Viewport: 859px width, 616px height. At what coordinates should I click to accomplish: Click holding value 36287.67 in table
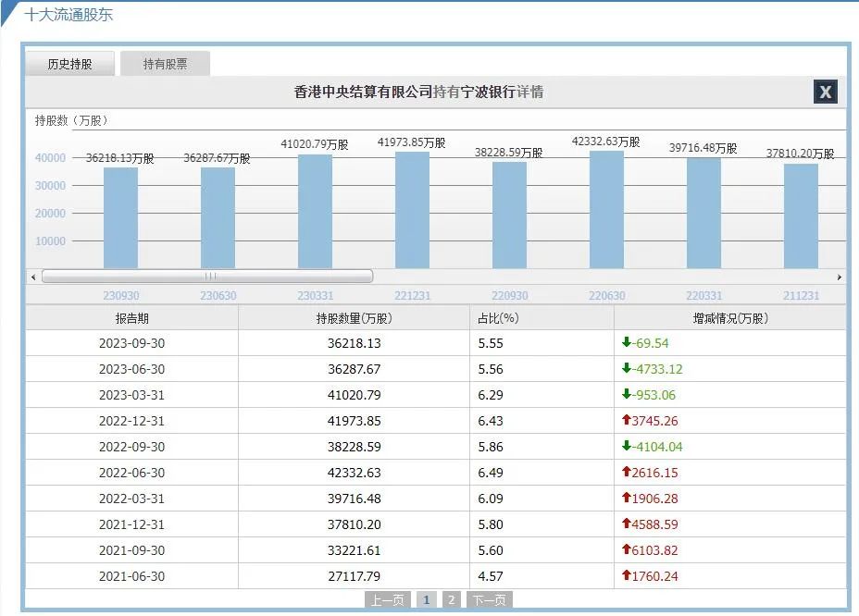354,369
